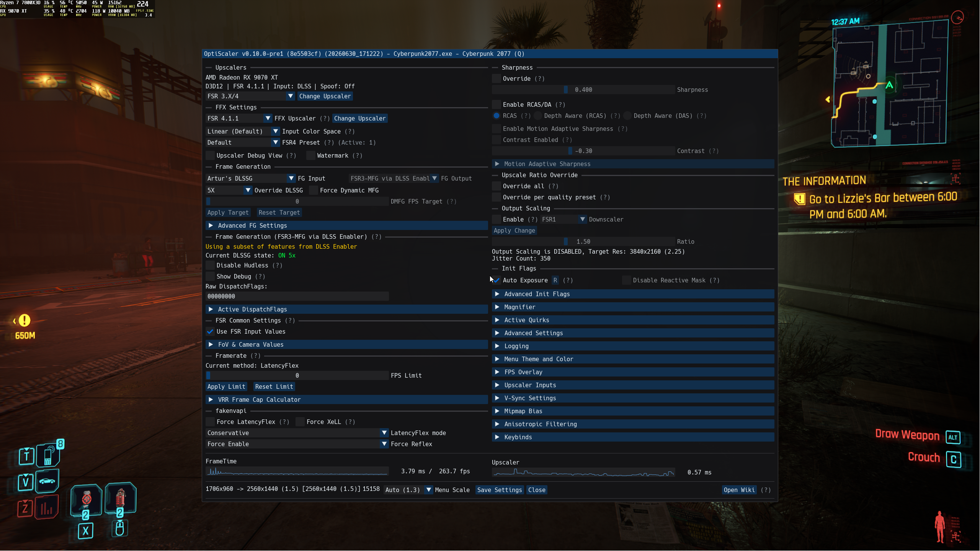Enable the RCAS/DA checkbox
This screenshot has height=551, width=980.
pos(497,104)
